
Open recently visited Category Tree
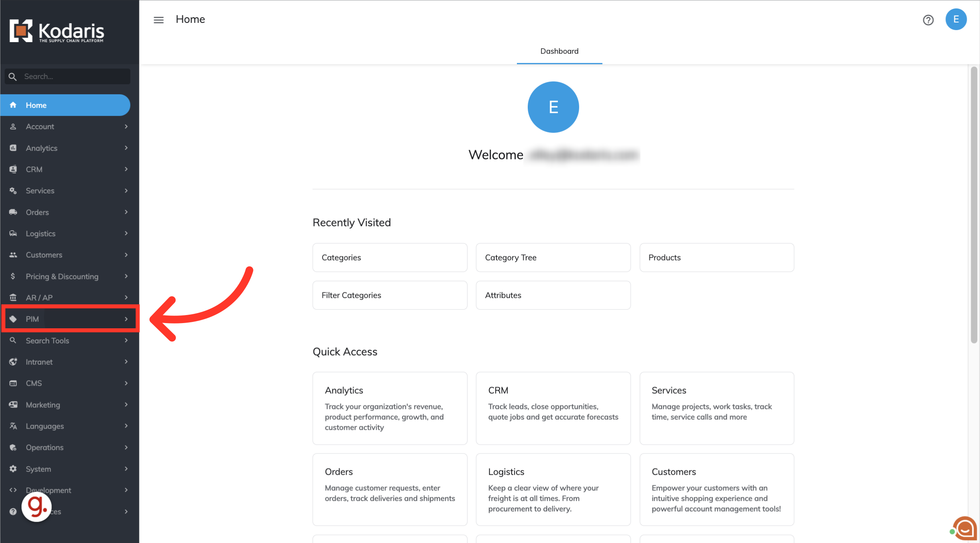coord(553,258)
